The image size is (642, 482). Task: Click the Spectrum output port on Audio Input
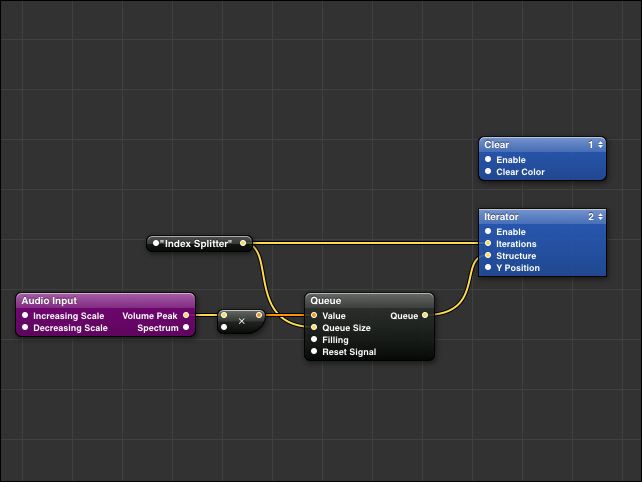pos(186,328)
